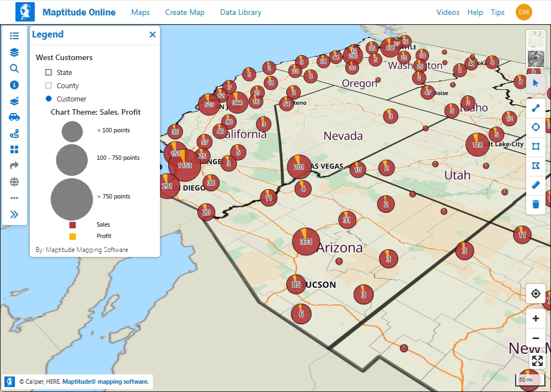Image resolution: width=551 pixels, height=392 pixels.
Task: Switch to street map basemap thumbnail
Action: (536, 39)
